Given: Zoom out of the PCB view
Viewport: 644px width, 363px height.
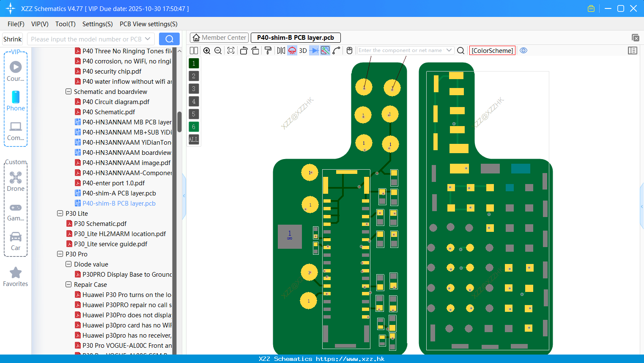Looking at the screenshot, I should point(218,50).
